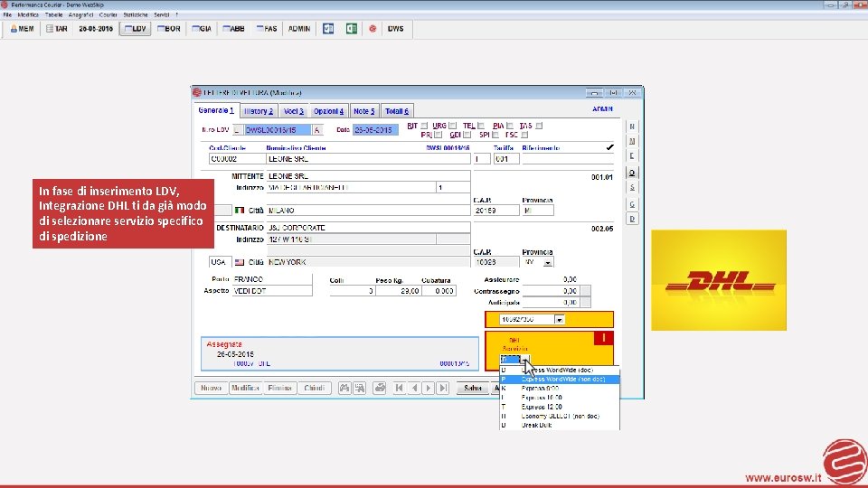Click the DWS toolbar button
The height and width of the screenshot is (488, 868).
point(395,29)
